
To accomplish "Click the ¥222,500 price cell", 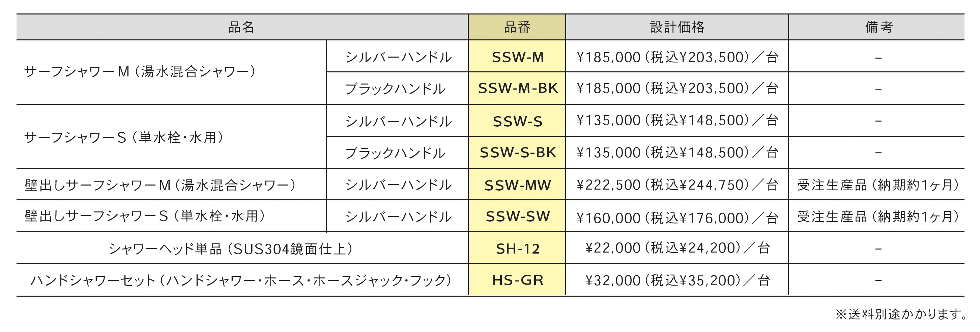I will [677, 185].
